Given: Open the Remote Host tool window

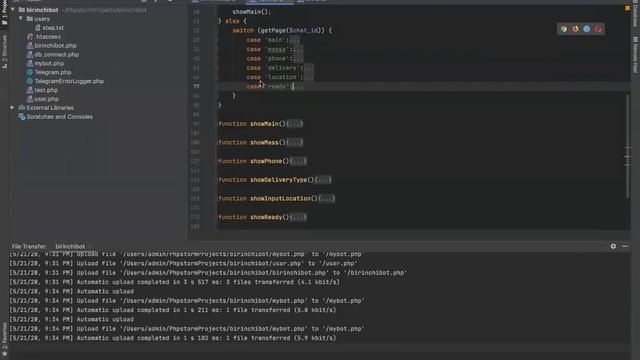Looking at the screenshot, I should pyautogui.click(x=636, y=55).
